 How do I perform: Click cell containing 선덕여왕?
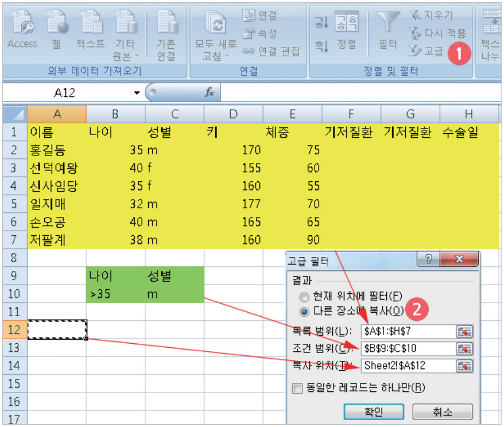pos(57,168)
